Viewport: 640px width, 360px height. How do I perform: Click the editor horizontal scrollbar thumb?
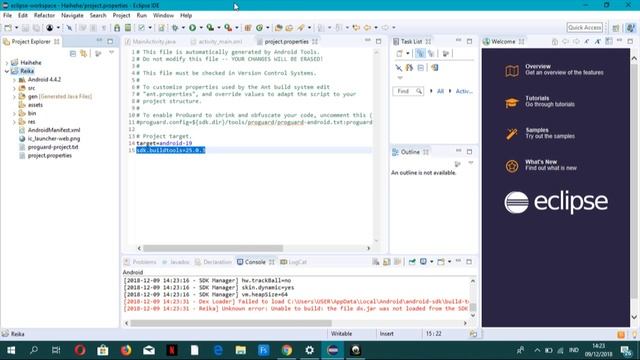[x=213, y=248]
